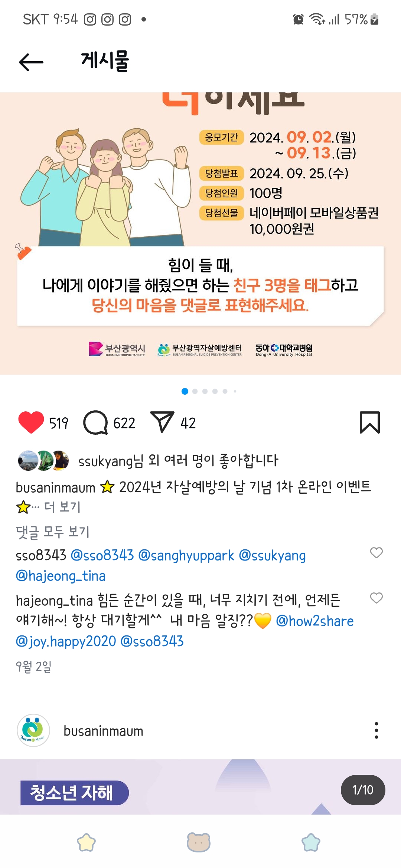Image resolution: width=401 pixels, height=868 pixels.
Task: Tap the back arrow beside 게시물
Action: point(31,62)
